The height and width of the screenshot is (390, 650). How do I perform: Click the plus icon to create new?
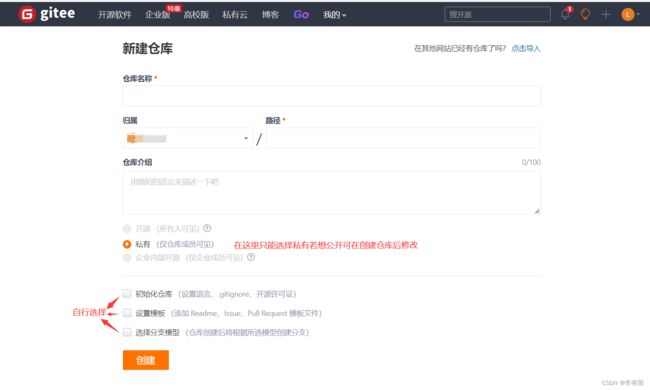(x=606, y=15)
